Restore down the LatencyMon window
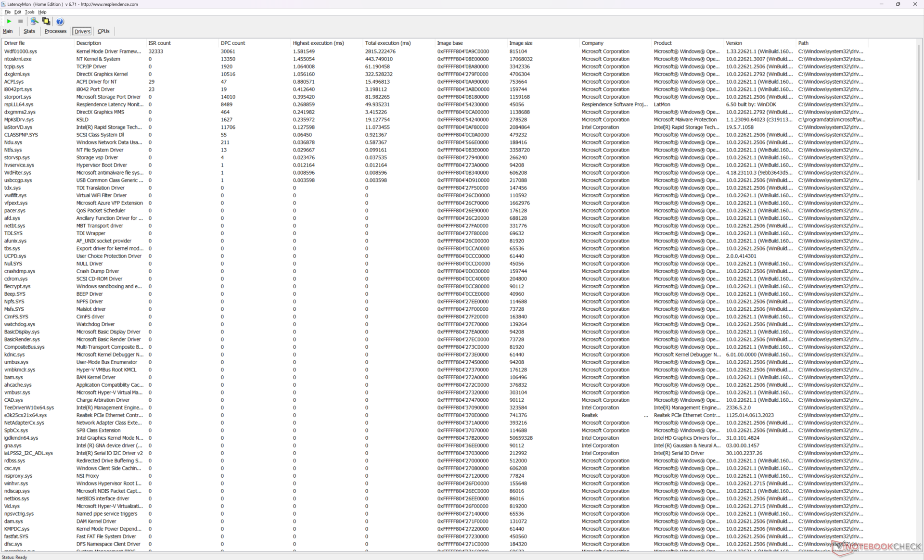The image size is (924, 560). pyautogui.click(x=898, y=4)
